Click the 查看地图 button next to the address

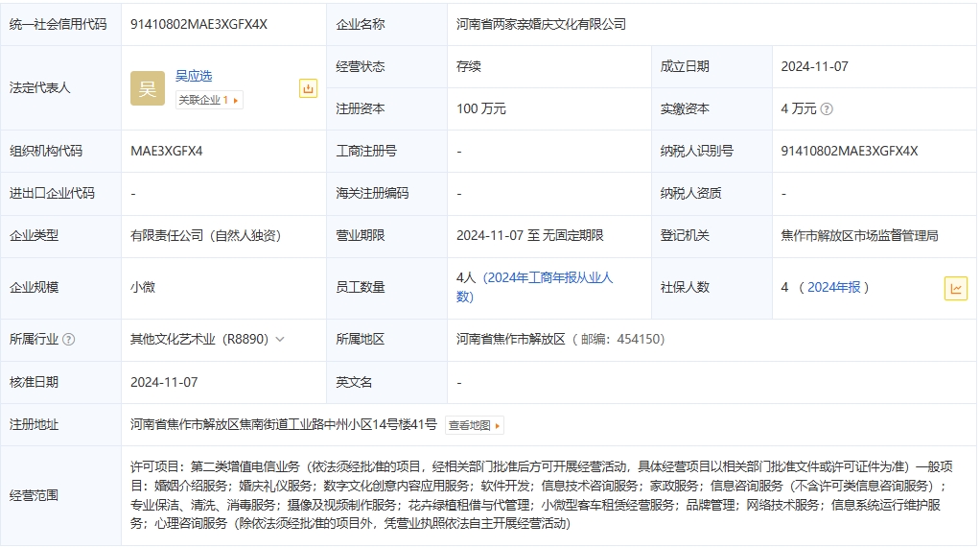pyautogui.click(x=473, y=425)
